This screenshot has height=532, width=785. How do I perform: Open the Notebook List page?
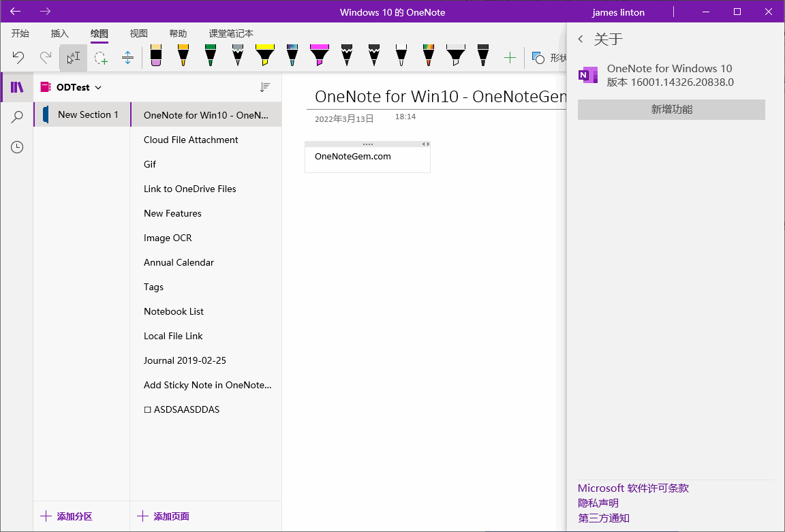click(206, 311)
